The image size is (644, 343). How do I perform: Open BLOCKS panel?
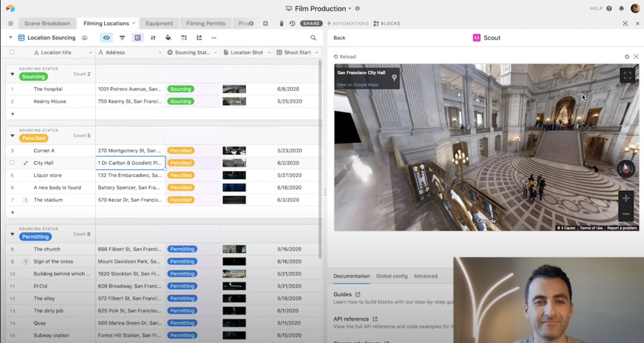pos(386,24)
